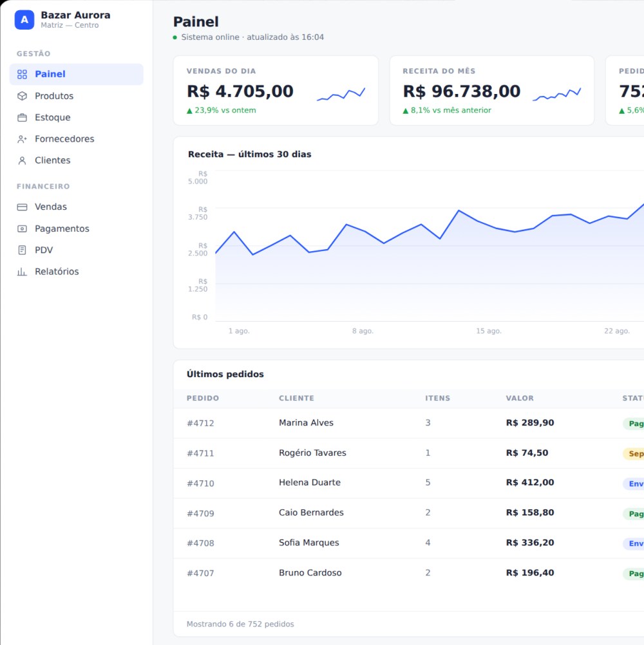Click the Pagamentos money icon
This screenshot has width=644, height=645.
tap(23, 229)
